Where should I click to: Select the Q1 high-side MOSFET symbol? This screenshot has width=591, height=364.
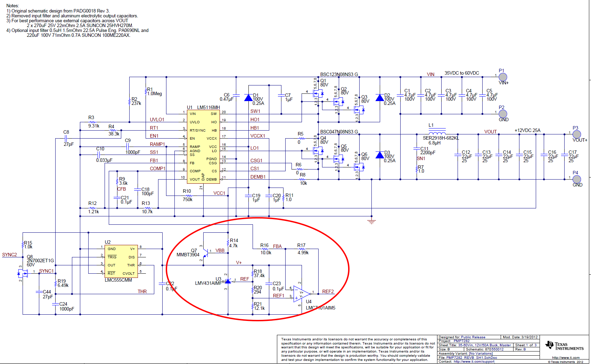coord(319,94)
